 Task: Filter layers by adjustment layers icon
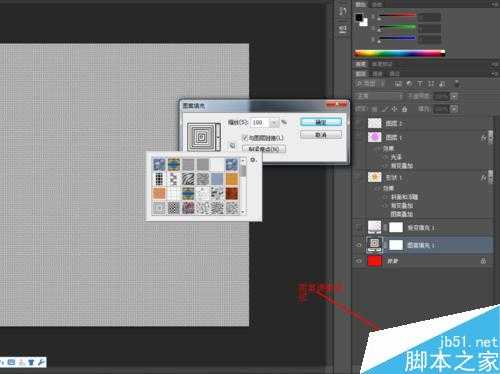(409, 84)
